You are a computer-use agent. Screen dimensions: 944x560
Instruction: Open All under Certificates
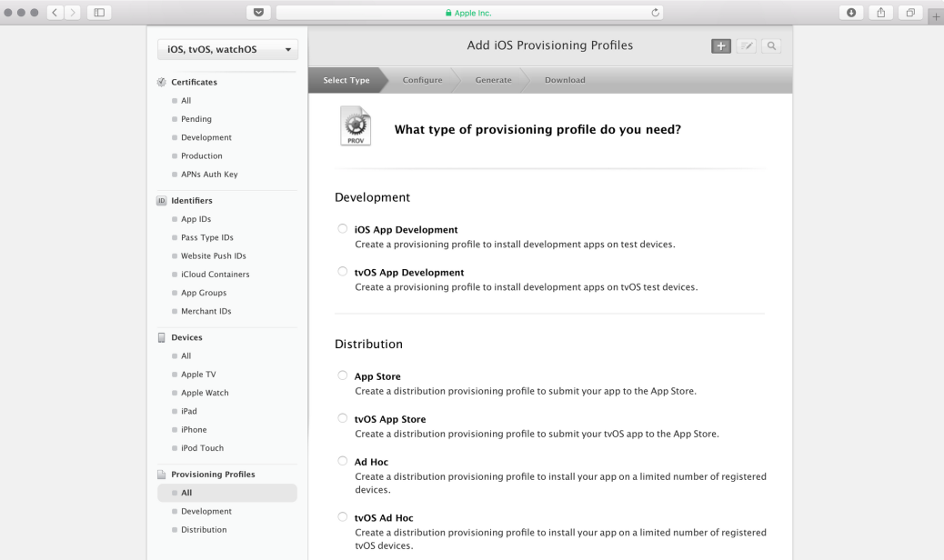(x=186, y=100)
